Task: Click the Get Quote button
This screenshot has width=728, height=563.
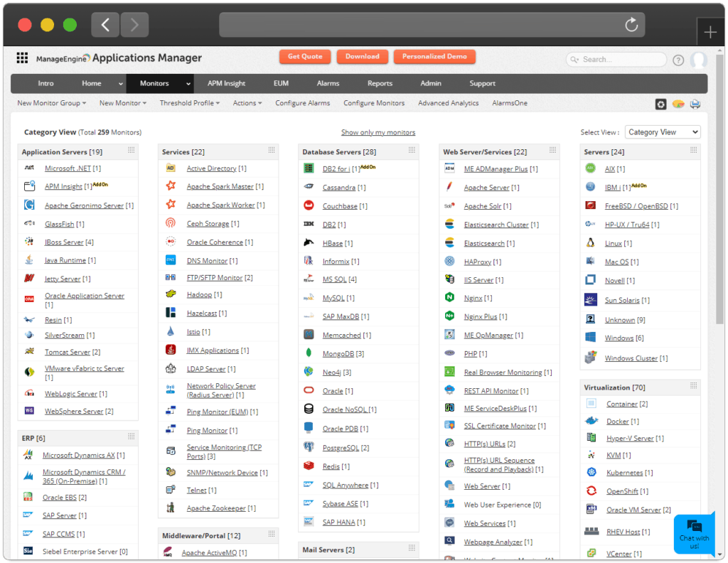Action: tap(305, 57)
